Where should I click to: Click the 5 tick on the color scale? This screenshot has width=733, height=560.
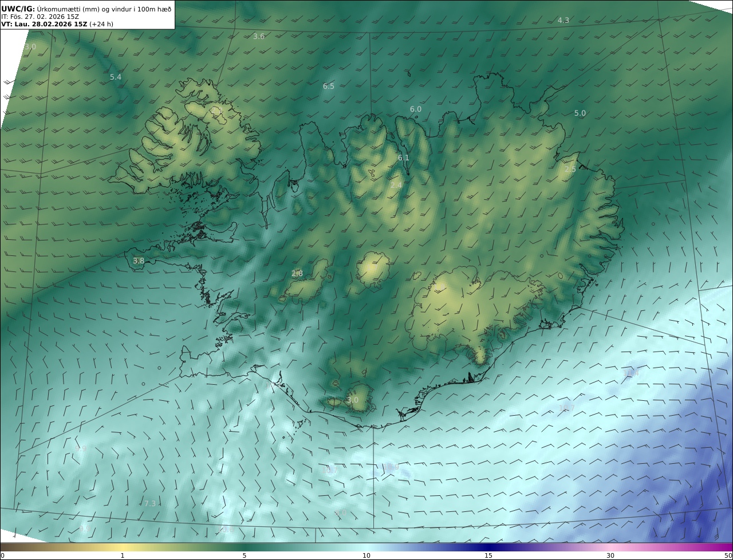point(245,555)
